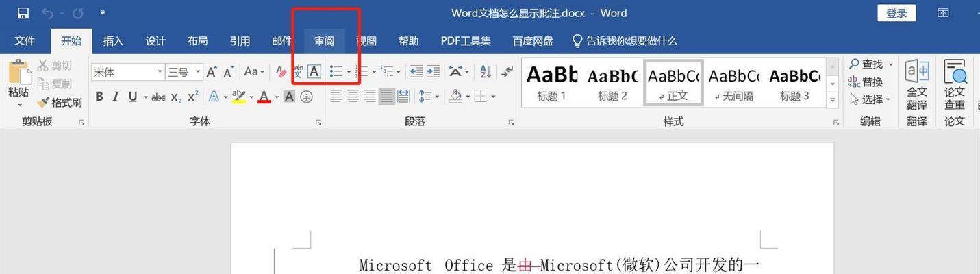Screen dimensions: 980x274
Task: Apply character border (boxed A)
Action: point(314,72)
